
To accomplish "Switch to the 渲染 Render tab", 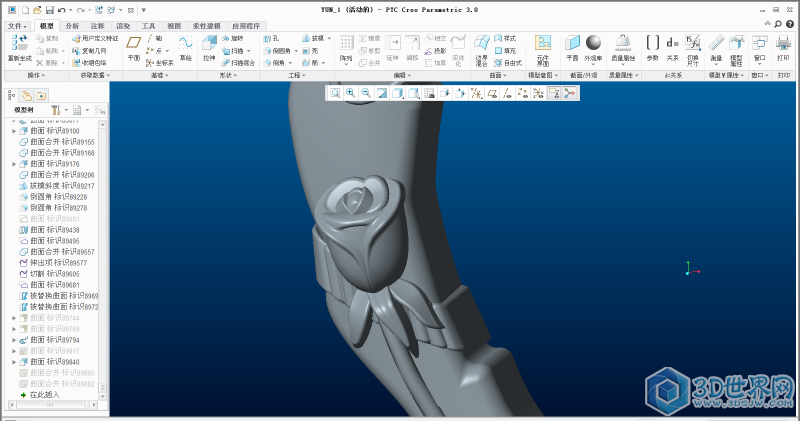I will pos(123,26).
